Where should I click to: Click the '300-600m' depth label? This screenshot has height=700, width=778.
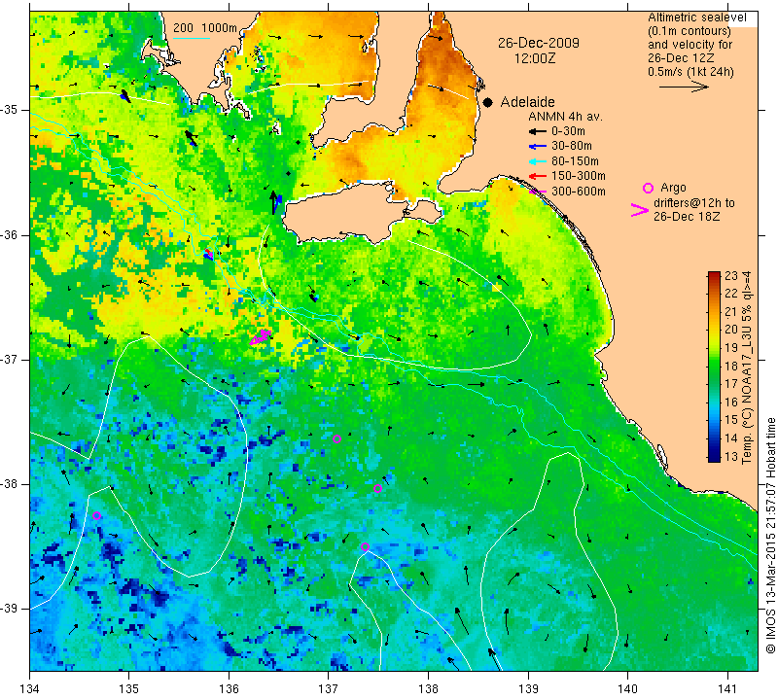coord(579,192)
